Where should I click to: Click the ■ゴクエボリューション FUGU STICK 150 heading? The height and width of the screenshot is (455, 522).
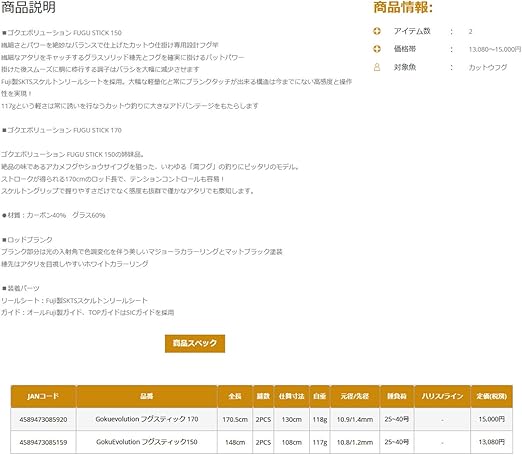click(x=62, y=33)
